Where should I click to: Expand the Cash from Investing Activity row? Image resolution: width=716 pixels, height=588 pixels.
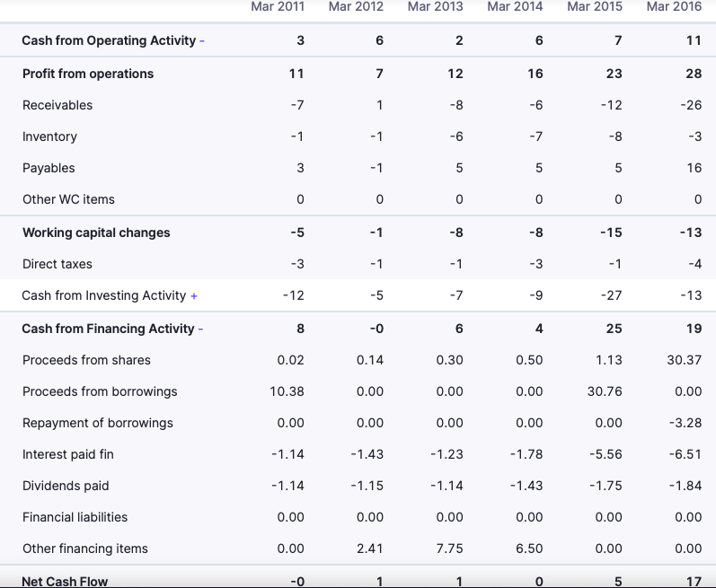click(x=194, y=296)
